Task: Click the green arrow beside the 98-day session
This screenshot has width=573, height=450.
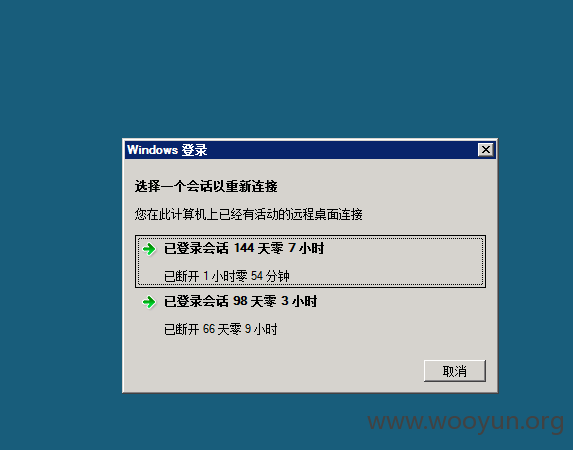Action: click(149, 302)
